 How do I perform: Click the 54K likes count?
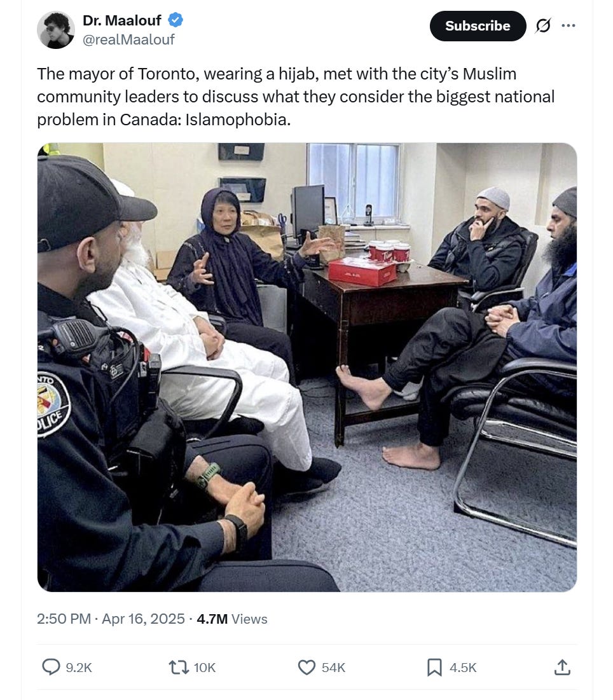click(333, 668)
